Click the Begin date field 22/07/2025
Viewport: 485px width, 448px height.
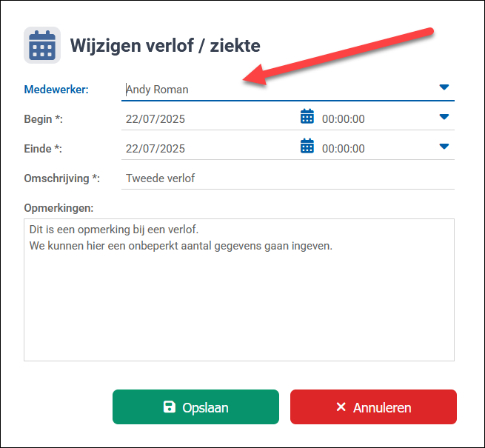click(x=207, y=118)
